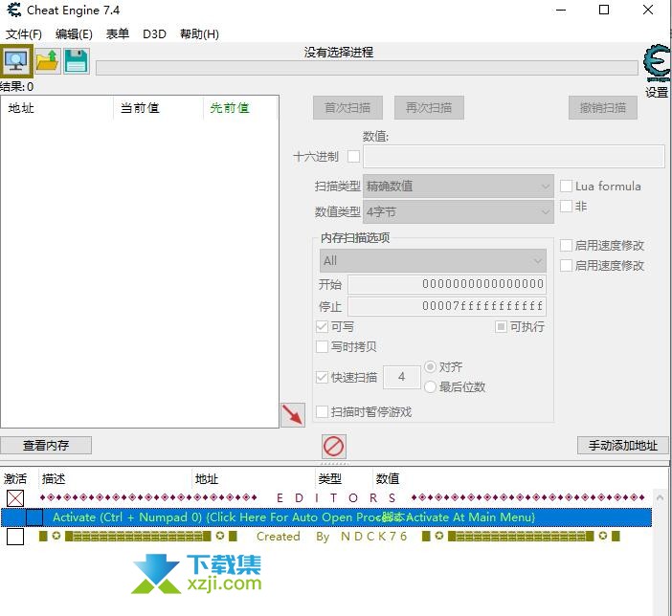The width and height of the screenshot is (672, 616).
Task: Click the 手动添加地址 button
Action: (x=623, y=445)
